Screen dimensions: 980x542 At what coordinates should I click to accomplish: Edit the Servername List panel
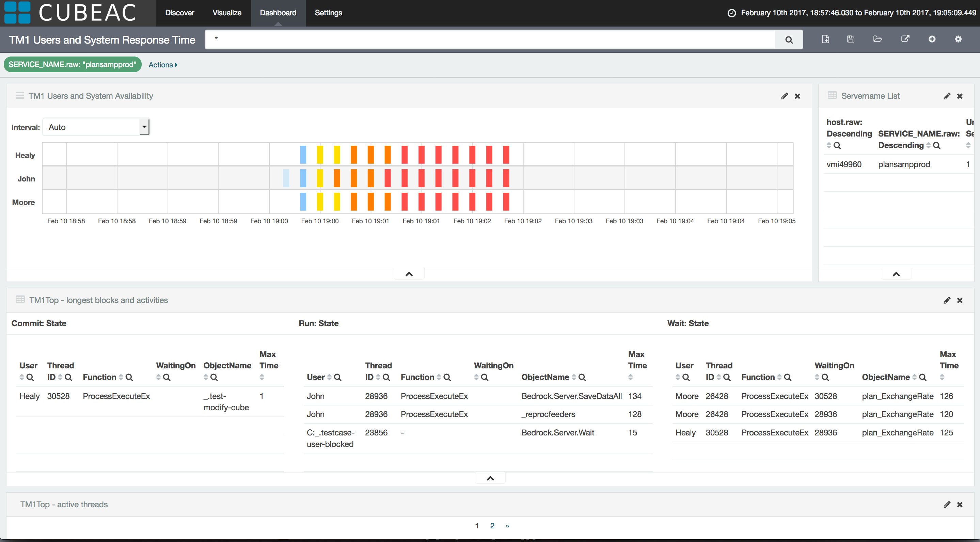[947, 96]
